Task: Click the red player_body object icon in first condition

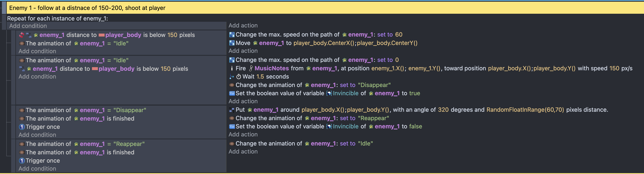Action: click(x=101, y=35)
